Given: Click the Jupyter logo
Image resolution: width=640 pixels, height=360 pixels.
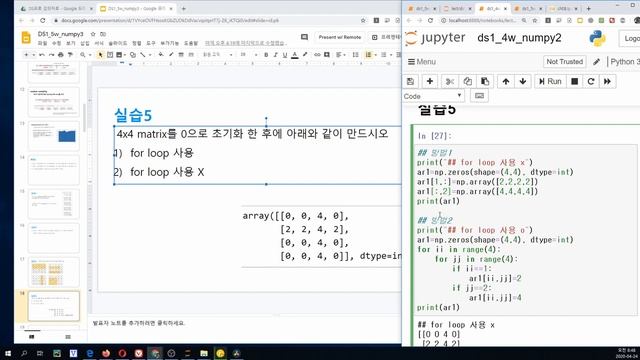Looking at the screenshot, I should coord(436,38).
